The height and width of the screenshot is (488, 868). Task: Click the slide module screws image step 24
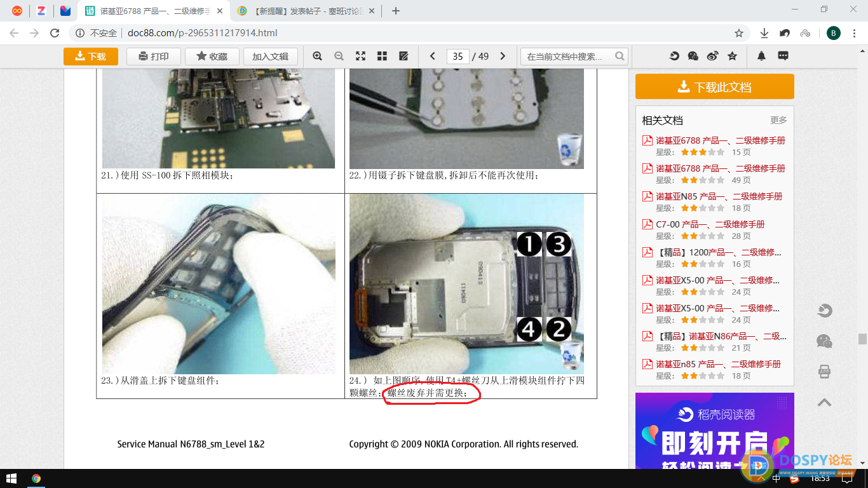pyautogui.click(x=466, y=284)
